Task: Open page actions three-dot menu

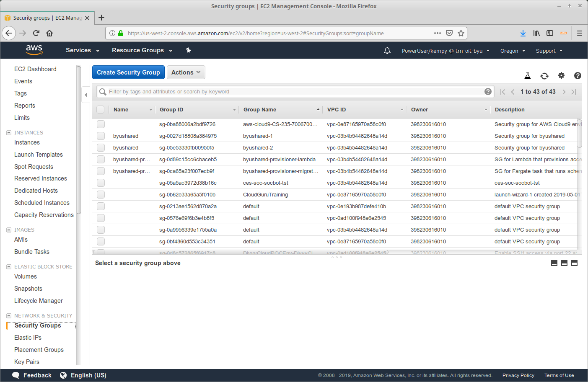Action: point(438,33)
